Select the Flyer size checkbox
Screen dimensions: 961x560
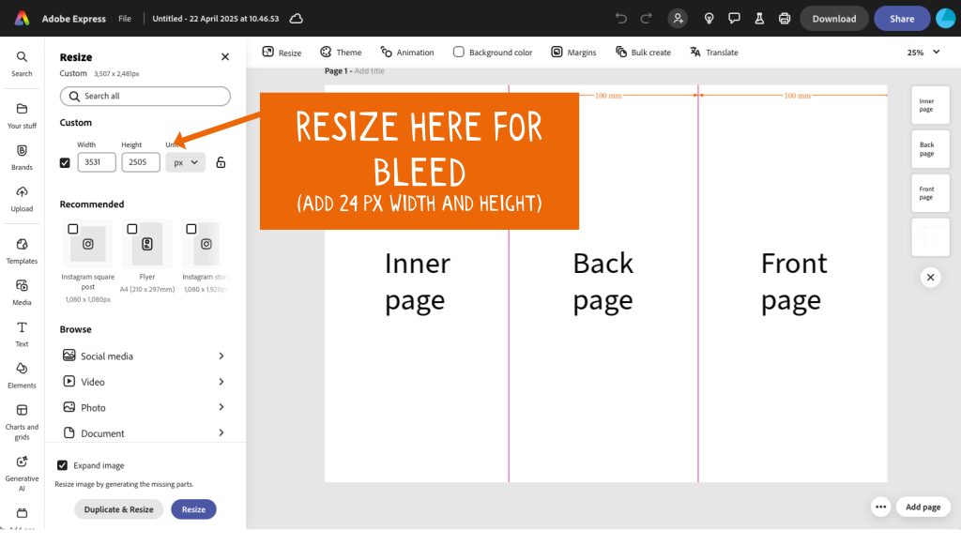pos(132,229)
